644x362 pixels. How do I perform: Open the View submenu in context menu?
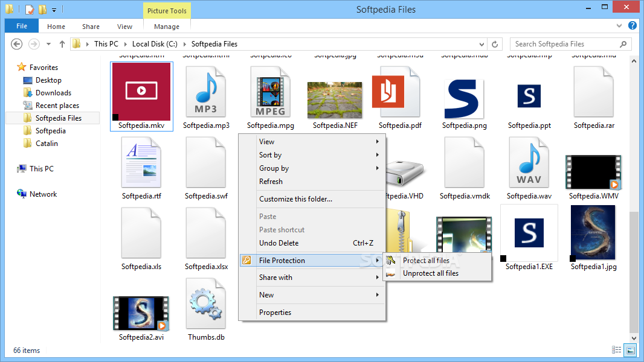coord(312,141)
